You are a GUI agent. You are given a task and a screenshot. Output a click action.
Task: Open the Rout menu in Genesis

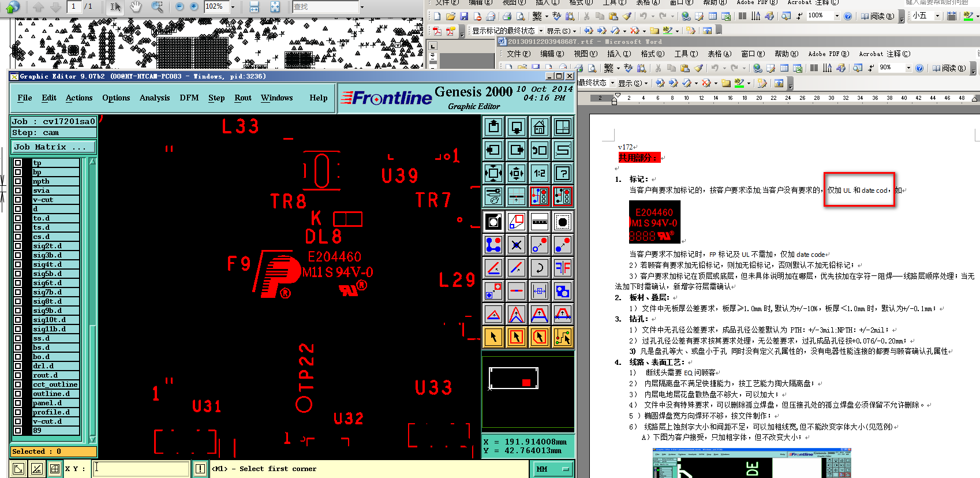(243, 98)
